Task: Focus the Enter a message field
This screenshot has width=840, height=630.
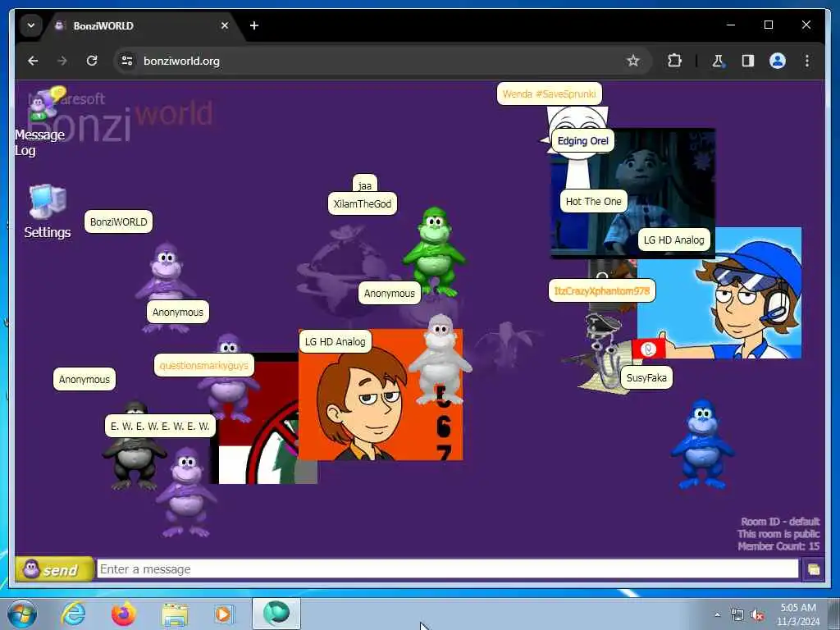Action: click(x=447, y=569)
